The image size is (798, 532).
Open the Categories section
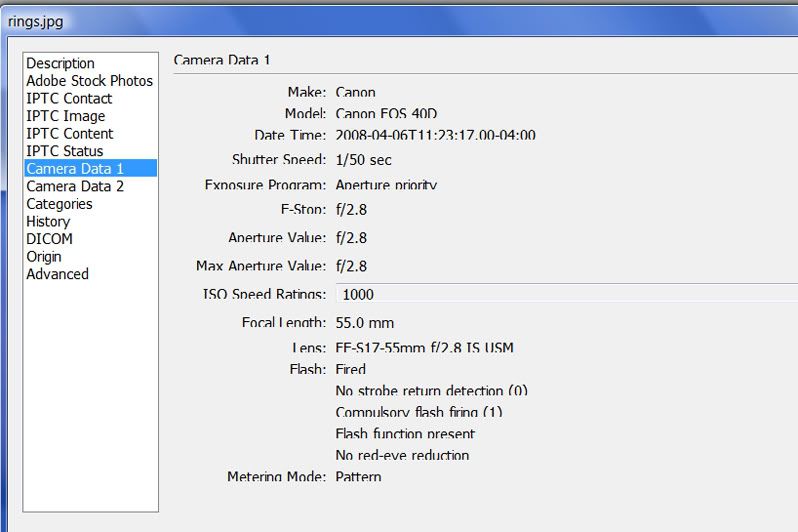coord(59,204)
